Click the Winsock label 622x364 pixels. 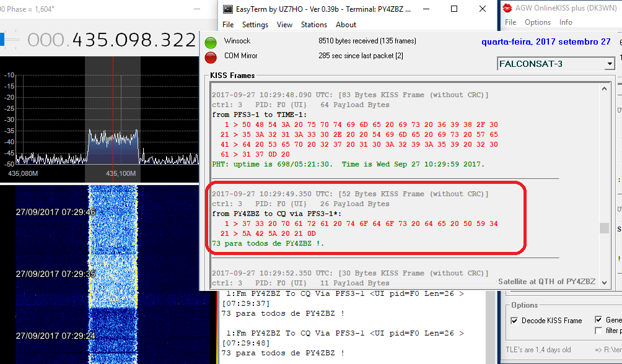coord(237,41)
